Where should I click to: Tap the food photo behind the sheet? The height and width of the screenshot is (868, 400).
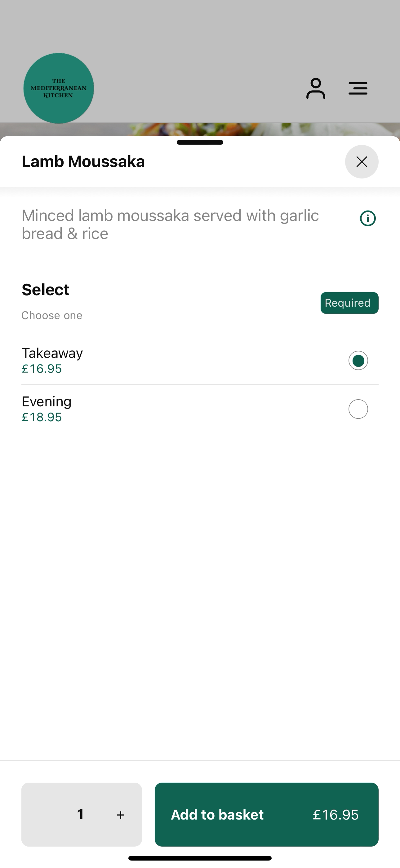coord(200,129)
